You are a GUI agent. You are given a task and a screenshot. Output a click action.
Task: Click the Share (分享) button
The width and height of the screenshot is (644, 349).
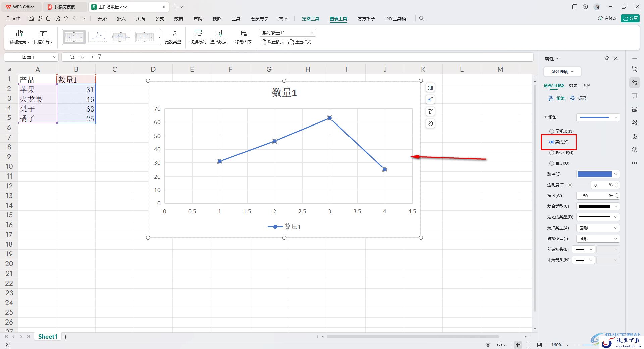pos(630,18)
